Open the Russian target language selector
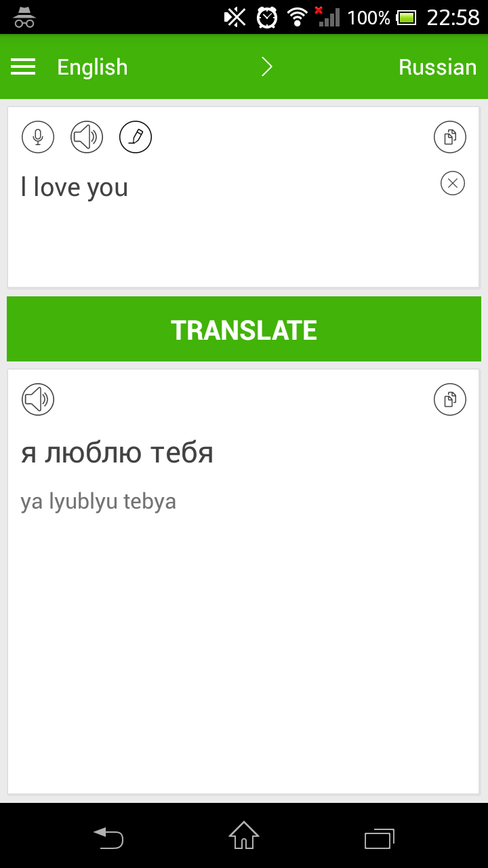Screen dimensions: 488x868 [x=437, y=67]
